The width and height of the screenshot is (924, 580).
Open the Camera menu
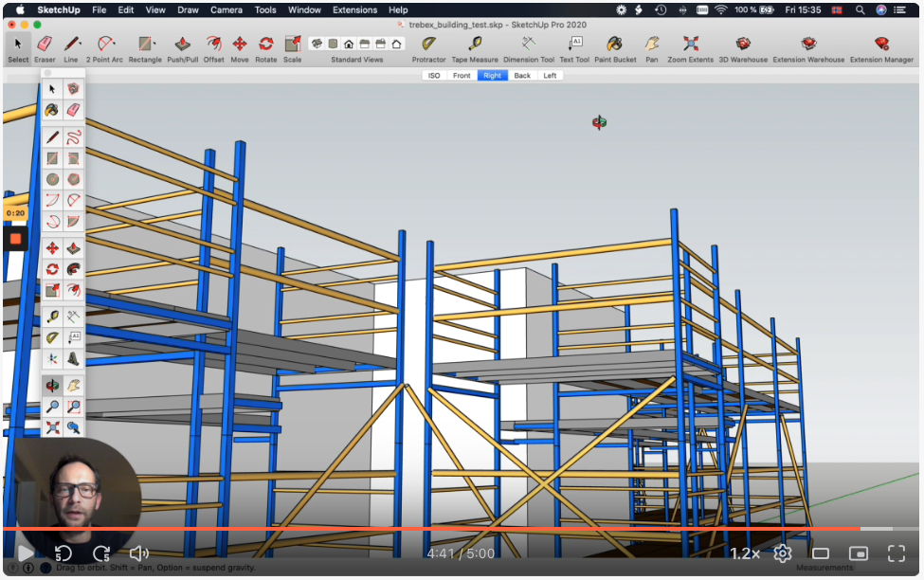pos(226,10)
